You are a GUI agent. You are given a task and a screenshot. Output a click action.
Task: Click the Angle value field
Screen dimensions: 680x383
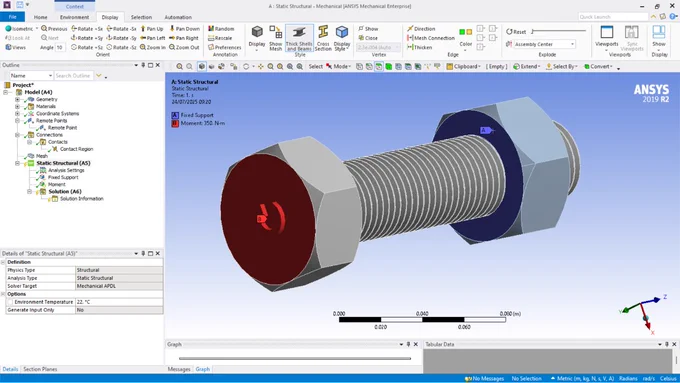[x=60, y=47]
